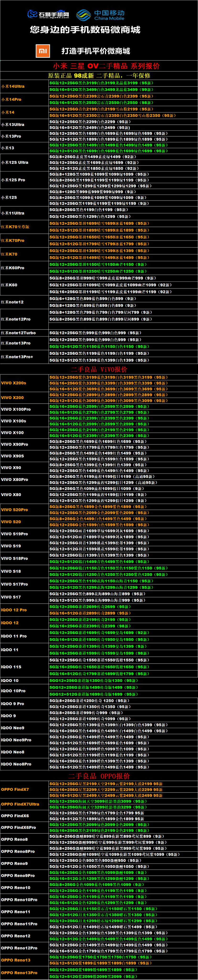Select the VIVO S18Pro model label
The width and height of the screenshot is (198, 980).
click(x=15, y=559)
